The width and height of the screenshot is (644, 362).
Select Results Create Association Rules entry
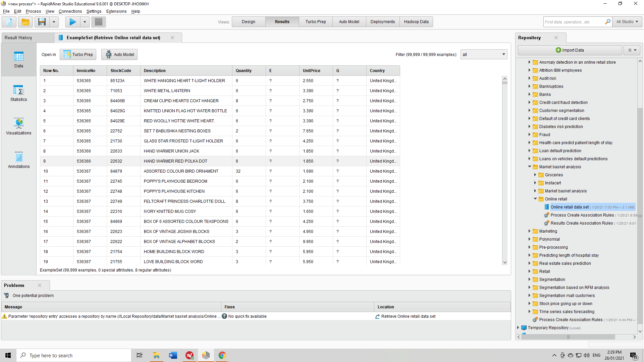582,223
